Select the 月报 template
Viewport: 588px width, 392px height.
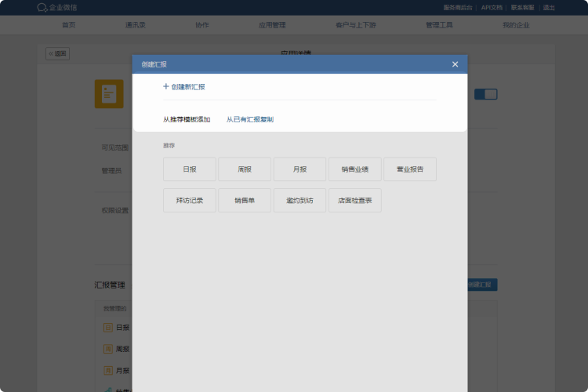tap(299, 169)
